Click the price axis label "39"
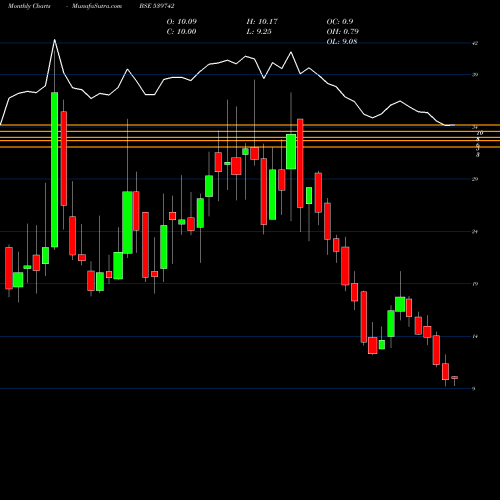 pyautogui.click(x=475, y=75)
